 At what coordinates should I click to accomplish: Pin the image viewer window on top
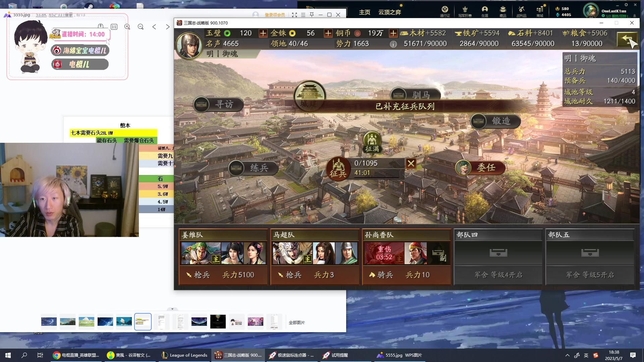[x=312, y=15]
